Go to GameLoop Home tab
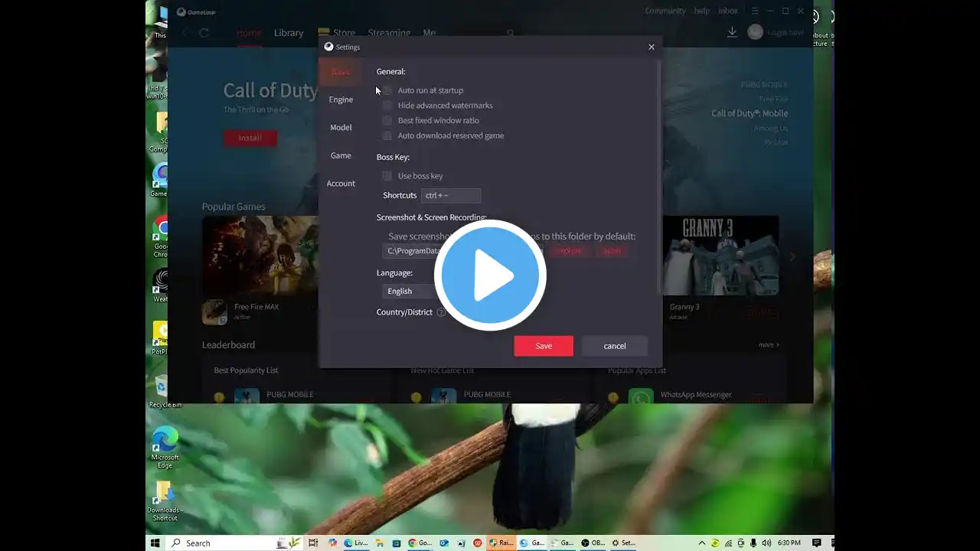980x551 pixels. click(x=249, y=33)
